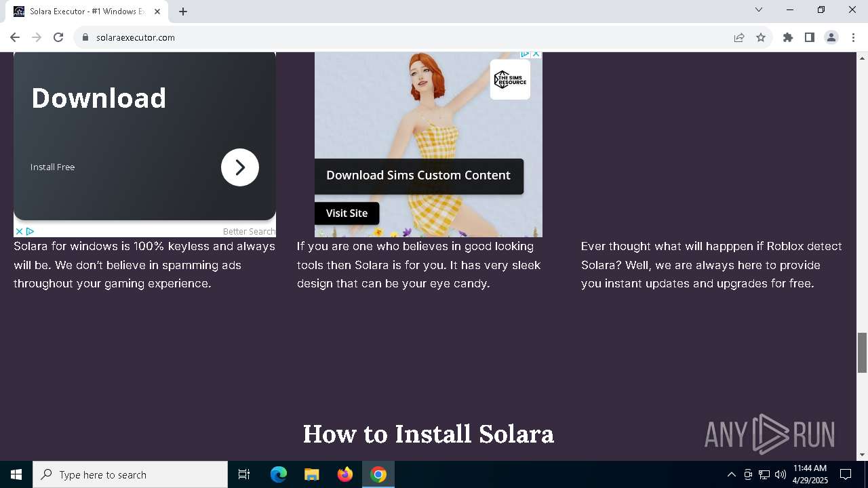The image size is (868, 488).
Task: Open AdChoices icon under Download ad
Action: [30, 231]
